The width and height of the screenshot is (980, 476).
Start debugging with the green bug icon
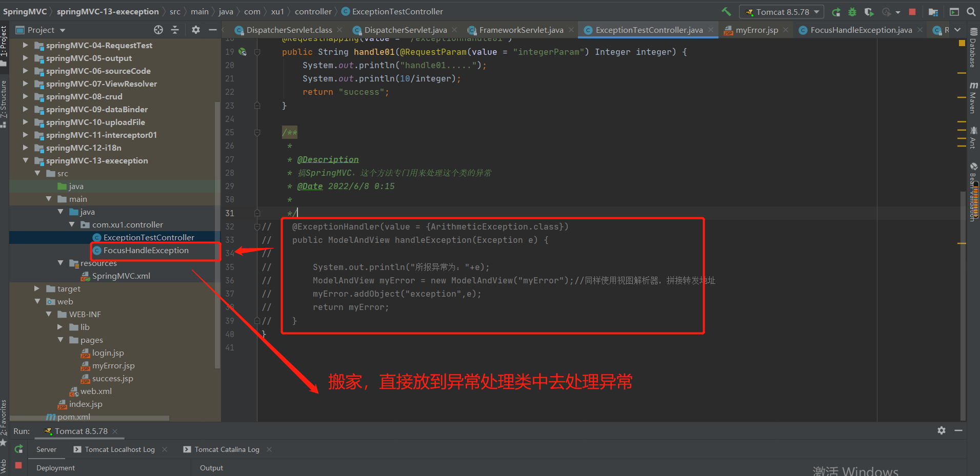852,12
